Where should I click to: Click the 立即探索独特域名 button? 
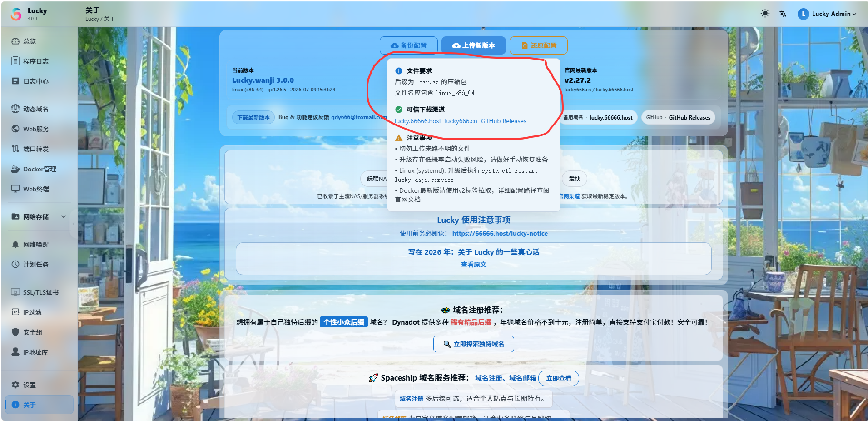[474, 344]
